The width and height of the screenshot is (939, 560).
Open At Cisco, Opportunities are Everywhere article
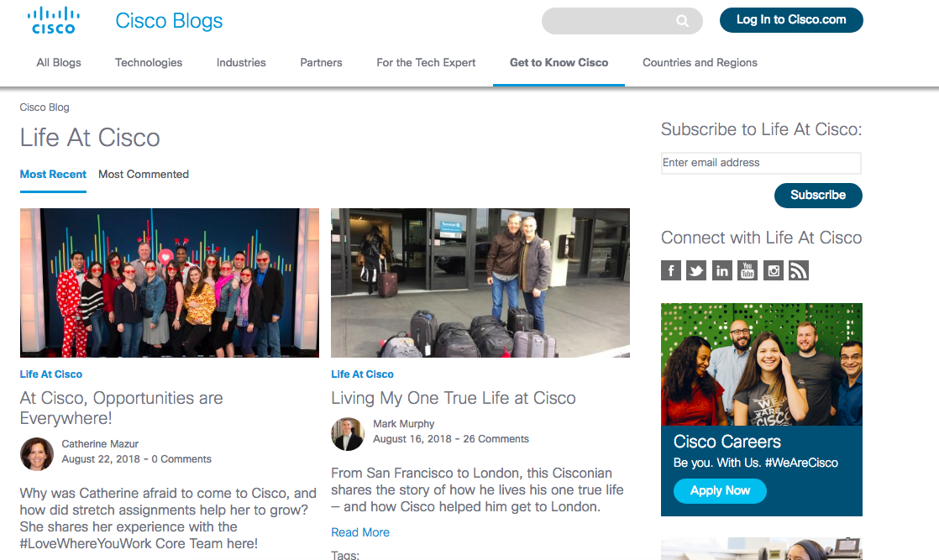pos(121,408)
